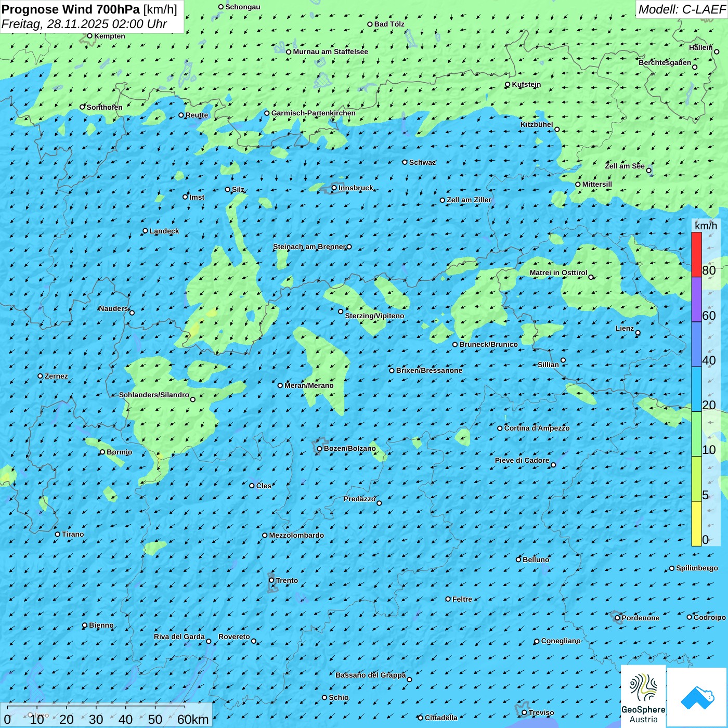Select the Kempten city marker
This screenshot has height=728, width=728.
89,36
